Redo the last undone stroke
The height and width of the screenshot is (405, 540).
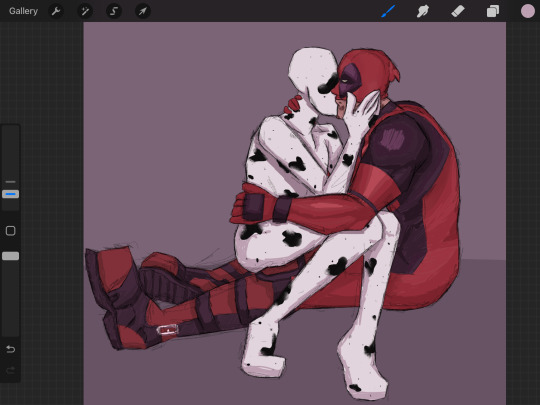[x=10, y=370]
